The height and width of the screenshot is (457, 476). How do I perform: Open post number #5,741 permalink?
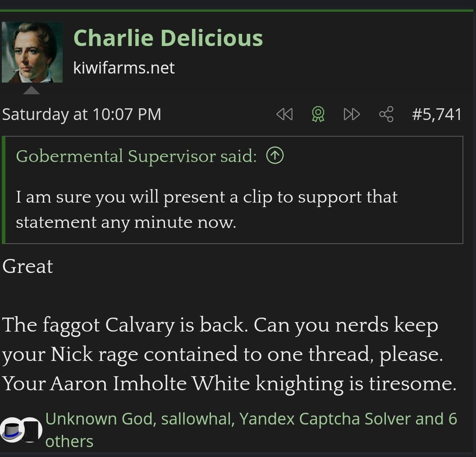pos(437,115)
